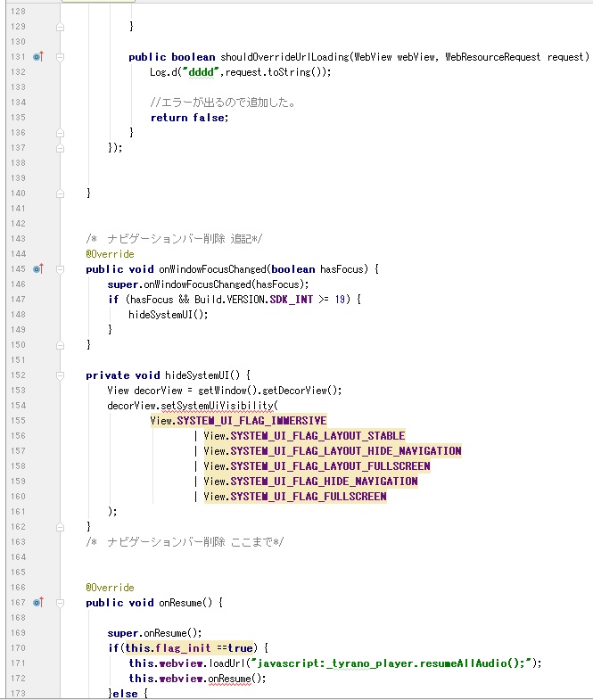
Task: Click onWindowFocusChanged method declaration name
Action: tap(213, 269)
